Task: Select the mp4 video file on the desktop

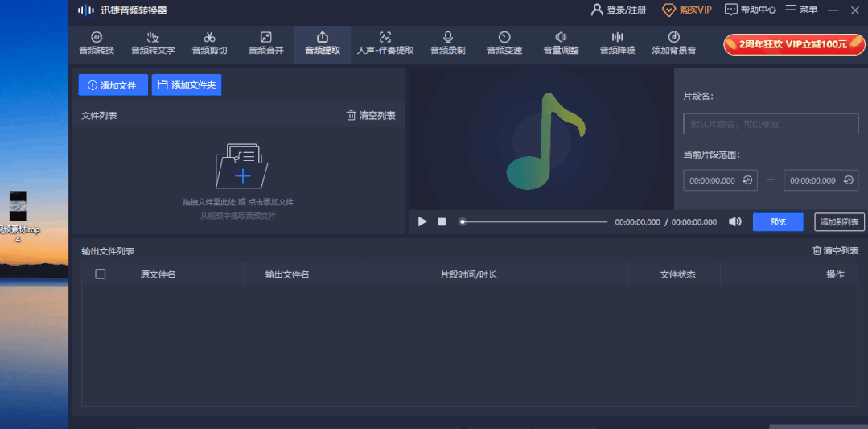Action: coord(19,216)
